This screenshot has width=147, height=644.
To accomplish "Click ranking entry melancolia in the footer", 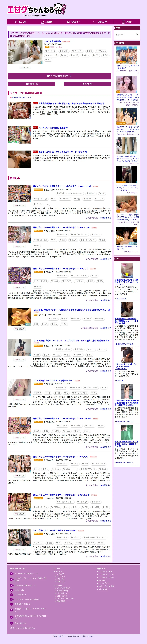I will click(19, 590).
